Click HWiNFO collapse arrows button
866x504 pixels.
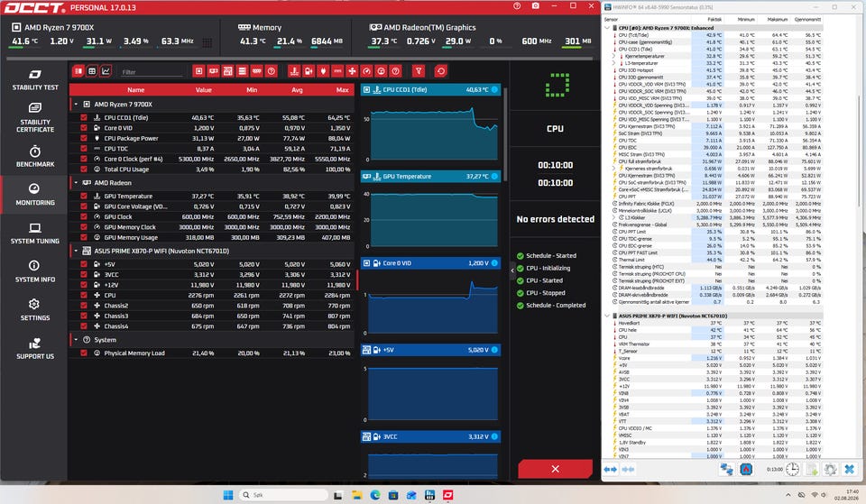[628, 469]
